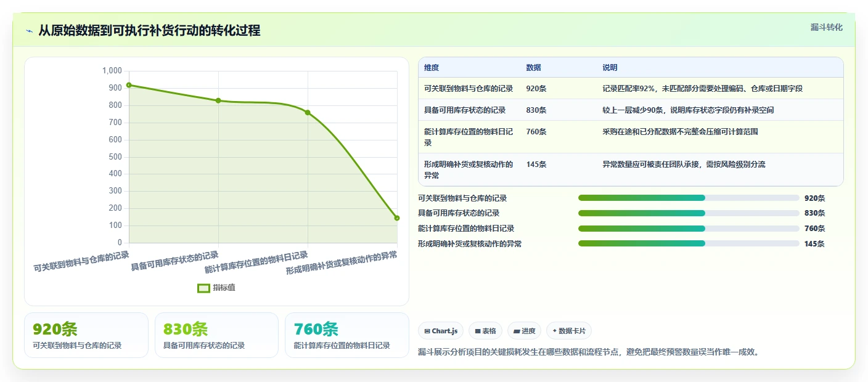
Task: Click the 进度 tag icon
Action: pyautogui.click(x=517, y=331)
